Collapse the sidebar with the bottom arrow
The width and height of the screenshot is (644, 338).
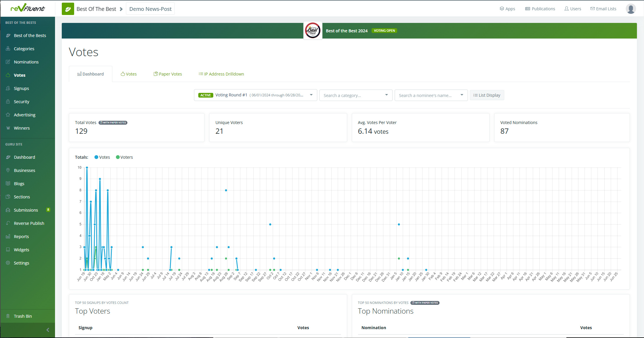(48, 330)
